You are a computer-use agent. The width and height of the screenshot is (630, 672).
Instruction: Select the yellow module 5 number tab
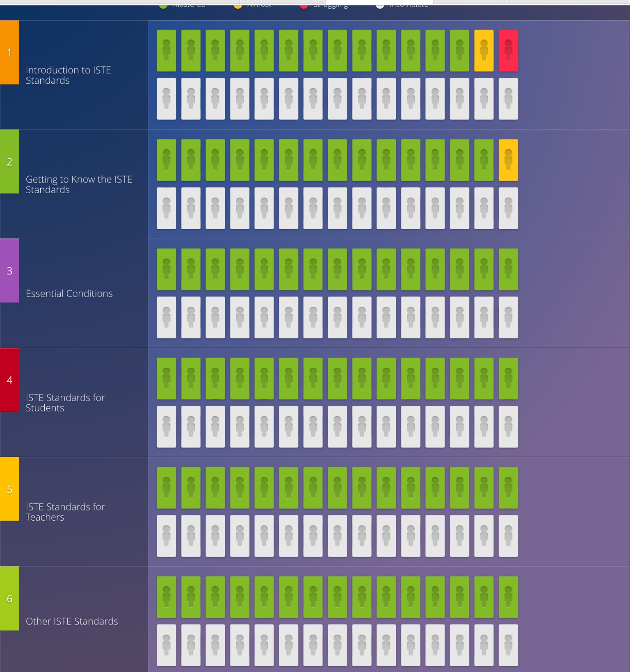point(9,489)
